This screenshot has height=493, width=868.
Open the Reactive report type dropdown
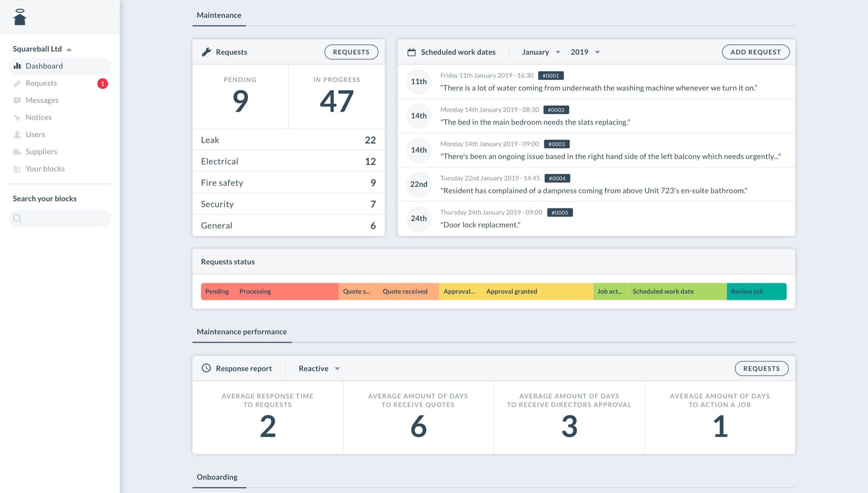(x=319, y=368)
